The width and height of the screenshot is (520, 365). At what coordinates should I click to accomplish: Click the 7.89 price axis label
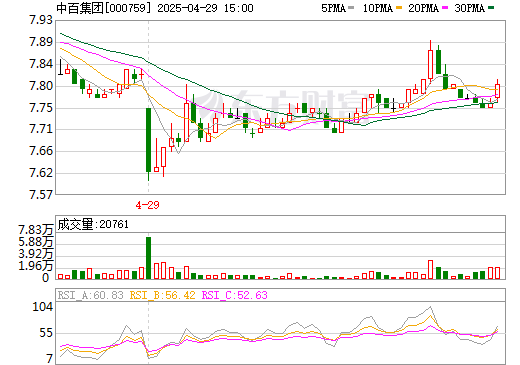click(x=41, y=42)
